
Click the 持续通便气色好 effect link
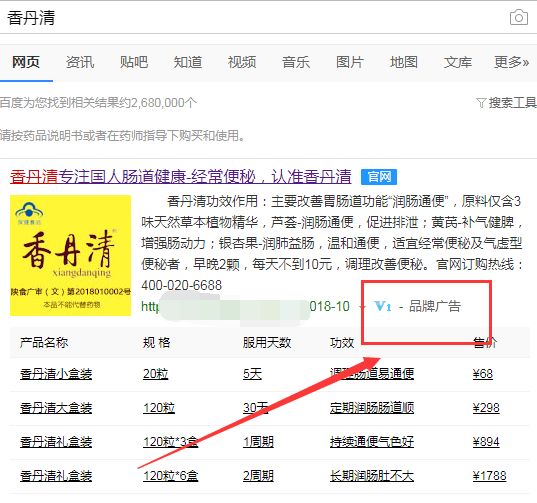372,441
